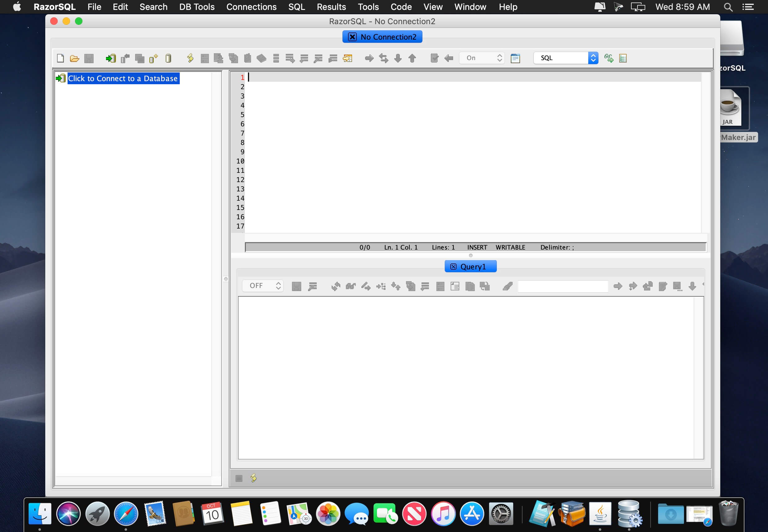Click the orange table import icon in toolbar

[347, 58]
